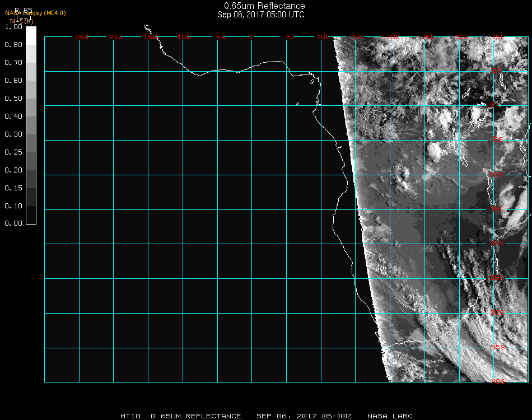
Task: Click the 0.40 colorbar scale value
Action: tap(13, 116)
